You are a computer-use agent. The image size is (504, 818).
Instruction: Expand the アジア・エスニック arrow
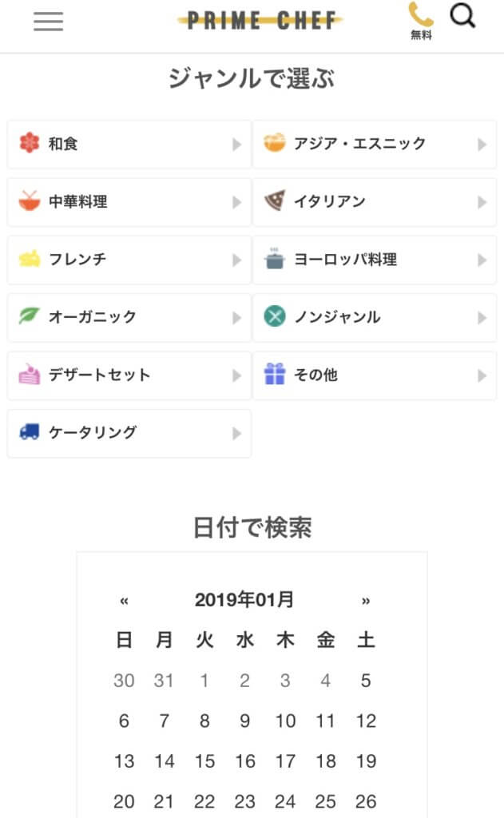[482, 145]
